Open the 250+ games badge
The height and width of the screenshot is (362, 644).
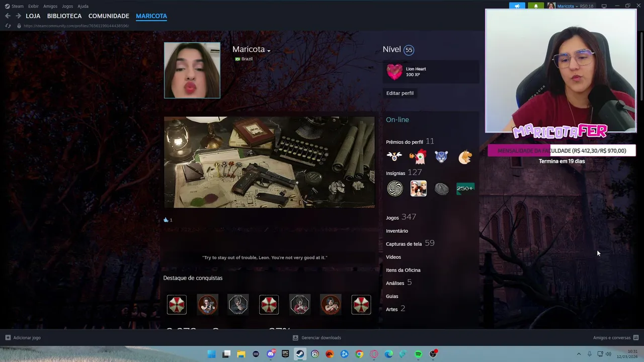click(x=465, y=189)
